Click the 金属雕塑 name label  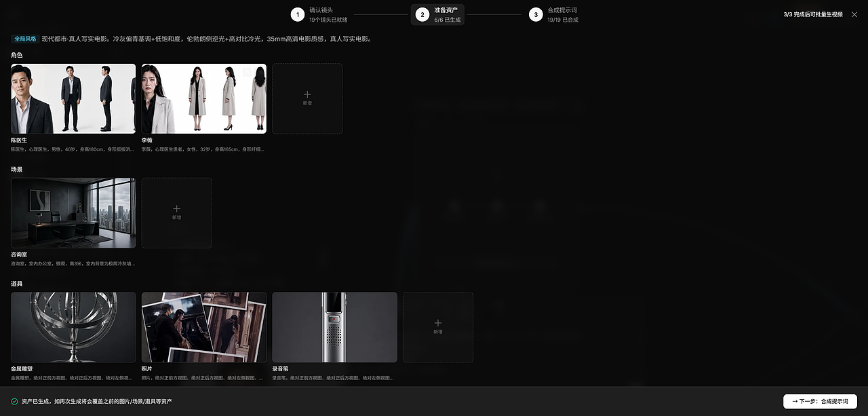[22, 368]
